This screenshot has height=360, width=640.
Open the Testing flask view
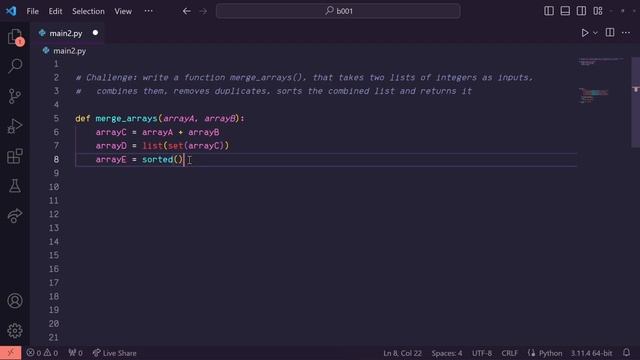point(15,186)
